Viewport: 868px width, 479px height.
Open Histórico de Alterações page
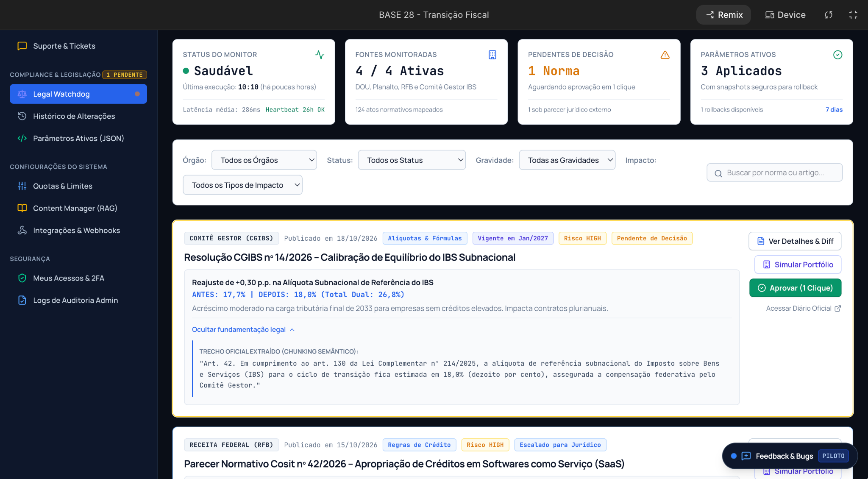pyautogui.click(x=78, y=116)
